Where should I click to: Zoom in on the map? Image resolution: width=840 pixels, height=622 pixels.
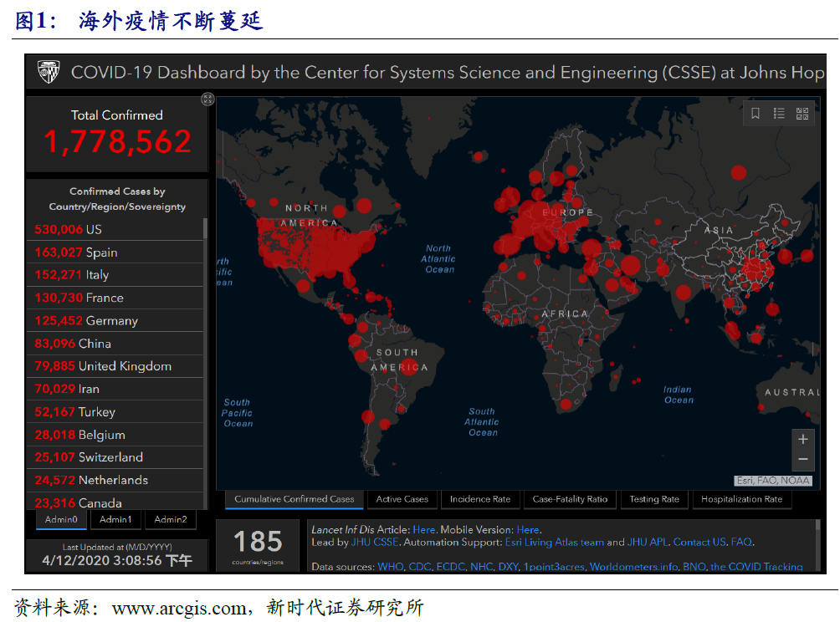click(x=802, y=439)
